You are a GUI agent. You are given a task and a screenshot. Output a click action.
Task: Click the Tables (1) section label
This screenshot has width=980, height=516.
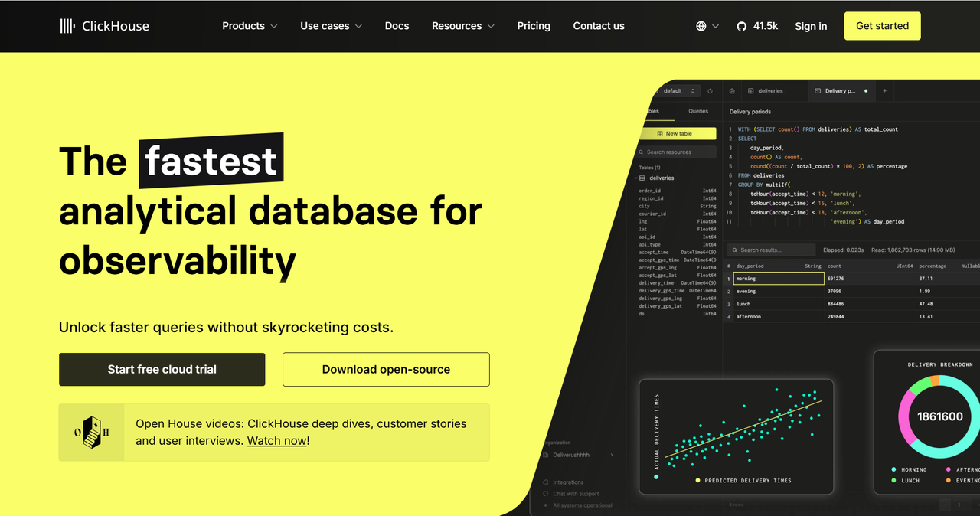click(649, 167)
